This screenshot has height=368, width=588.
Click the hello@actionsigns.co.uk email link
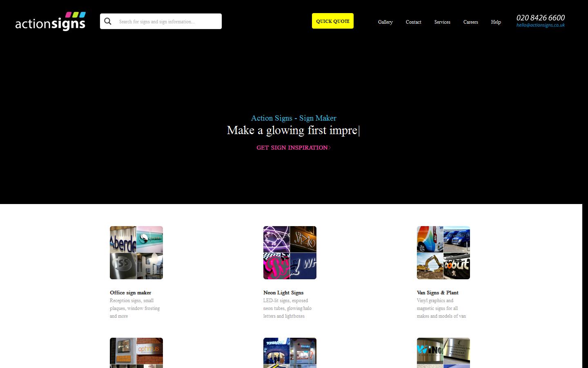pos(540,25)
